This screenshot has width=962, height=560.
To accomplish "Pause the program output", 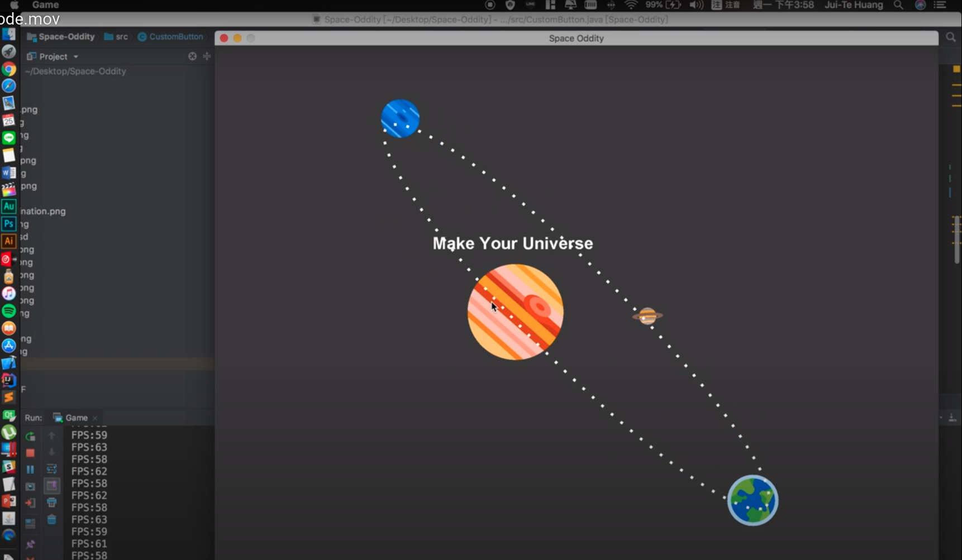I will [x=30, y=470].
